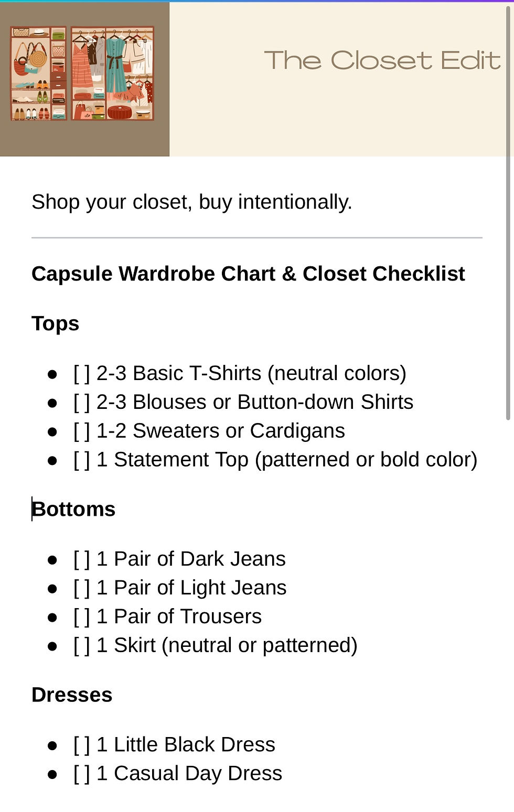
Task: Check the Basic T-Shirts checkbox brackets
Action: click(x=82, y=374)
